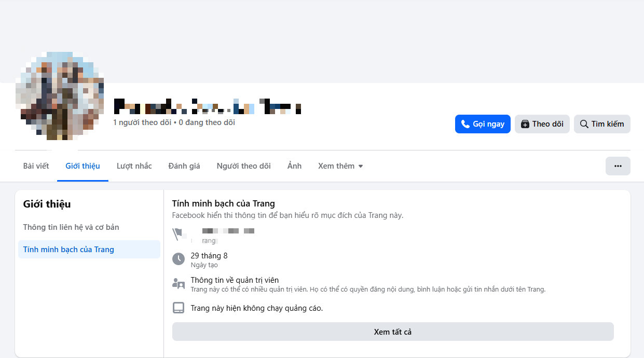Select the Giới thiệu tab
This screenshot has height=358, width=644.
pos(83,166)
